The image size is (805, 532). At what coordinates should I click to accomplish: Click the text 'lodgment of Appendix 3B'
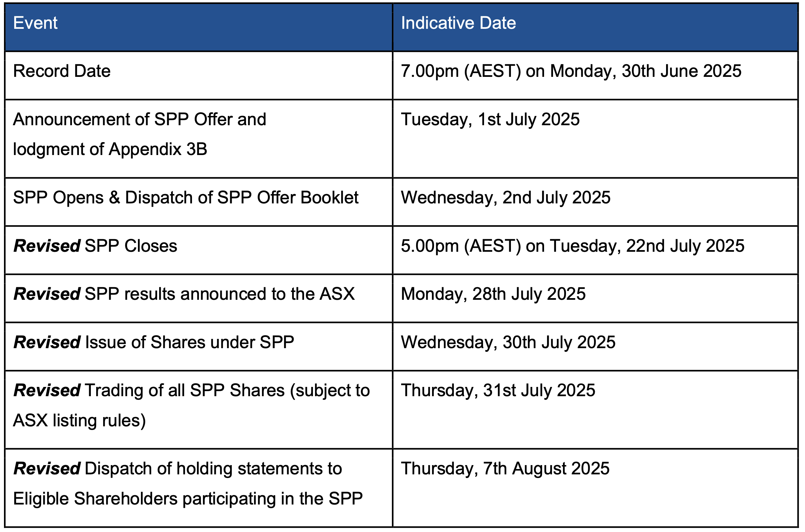110,150
